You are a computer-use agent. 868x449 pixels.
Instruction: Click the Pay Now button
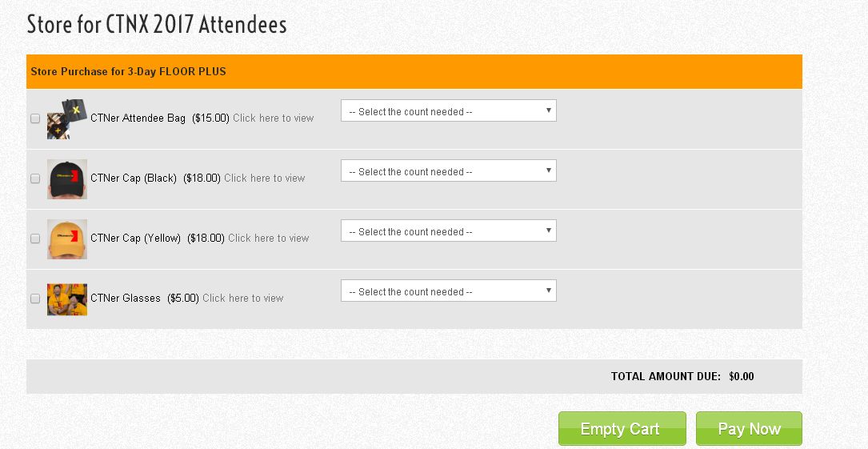click(x=749, y=429)
